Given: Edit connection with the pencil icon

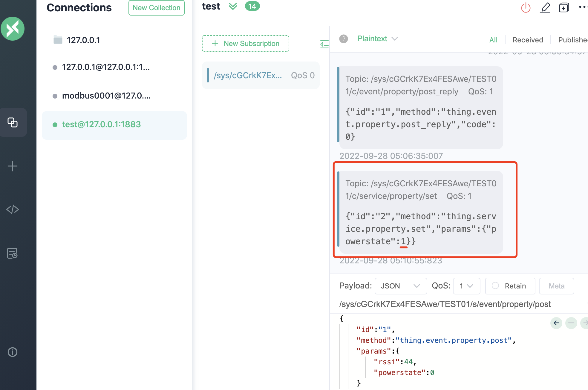Looking at the screenshot, I should tap(545, 7).
